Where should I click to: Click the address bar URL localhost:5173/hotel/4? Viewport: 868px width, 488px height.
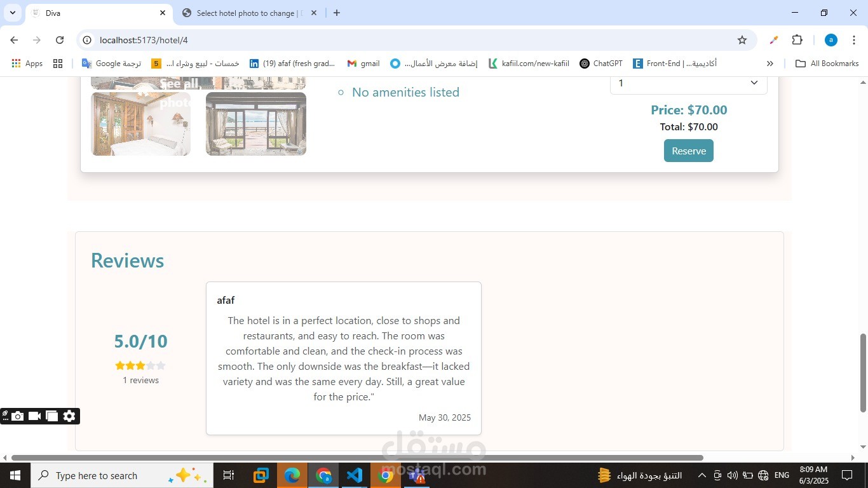[144, 40]
